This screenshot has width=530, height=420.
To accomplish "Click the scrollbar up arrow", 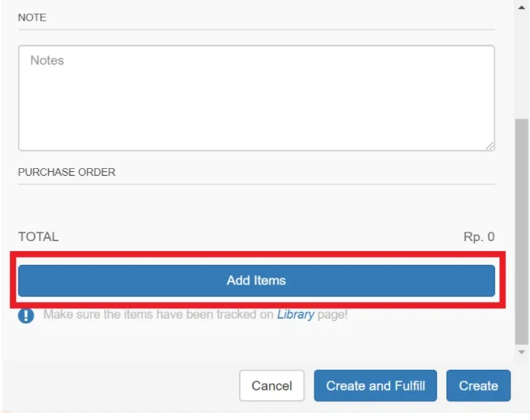I will [522, 8].
